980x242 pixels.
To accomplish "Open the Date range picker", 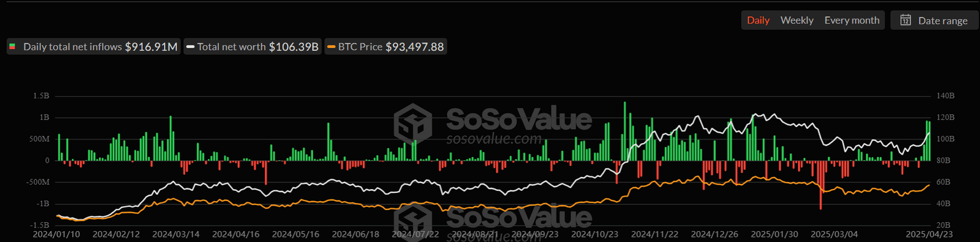I will click(934, 20).
